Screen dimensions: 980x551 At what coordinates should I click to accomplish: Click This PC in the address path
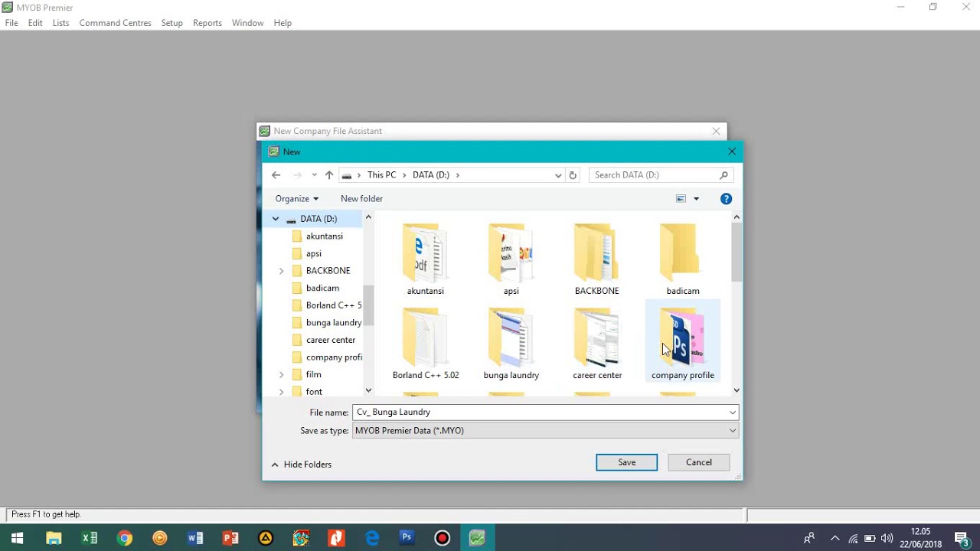click(382, 175)
